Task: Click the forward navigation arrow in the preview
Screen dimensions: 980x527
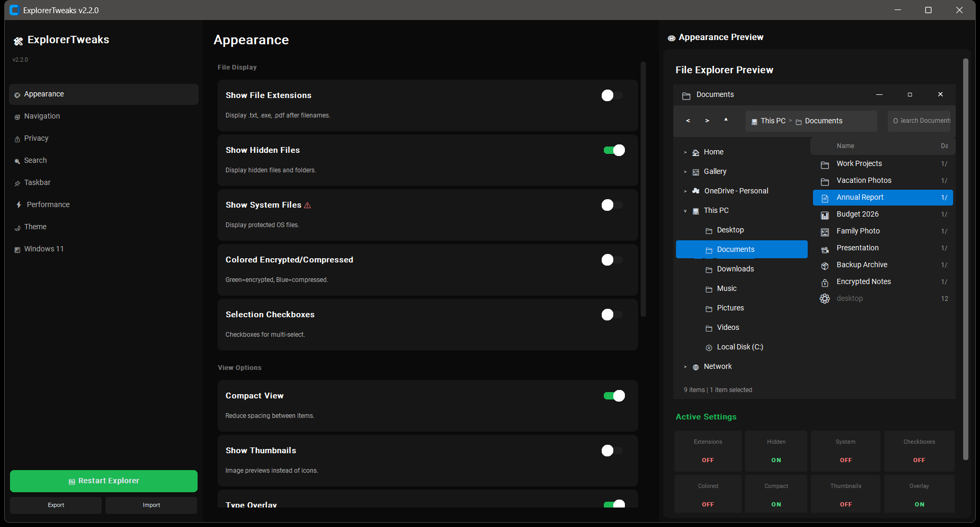Action: pos(707,121)
